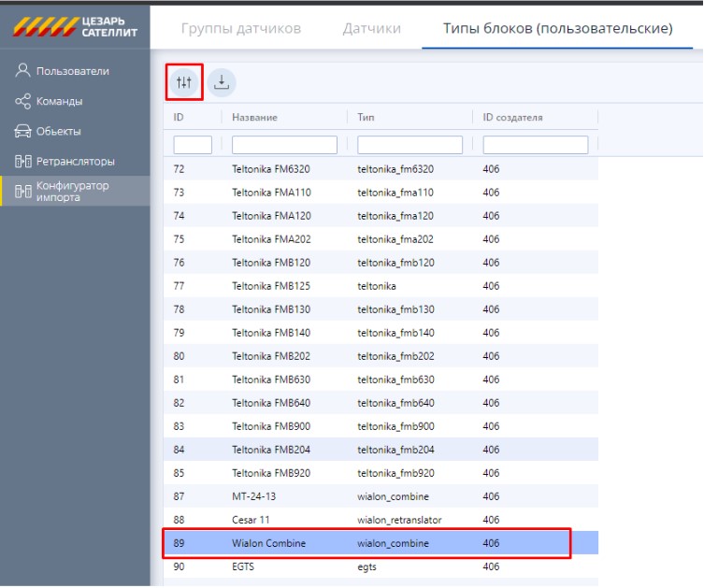704x588 pixels.
Task: Focus the ID создателя filter input field
Action: tap(536, 145)
